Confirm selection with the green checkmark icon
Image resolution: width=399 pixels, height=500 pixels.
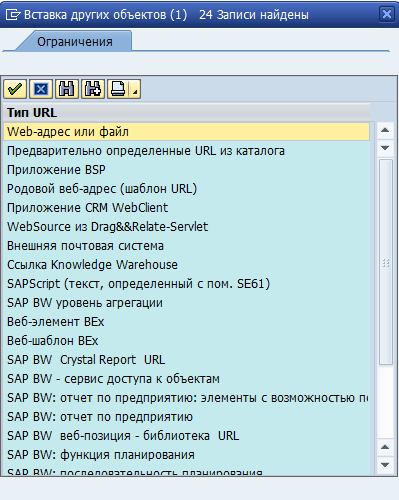tap(15, 89)
